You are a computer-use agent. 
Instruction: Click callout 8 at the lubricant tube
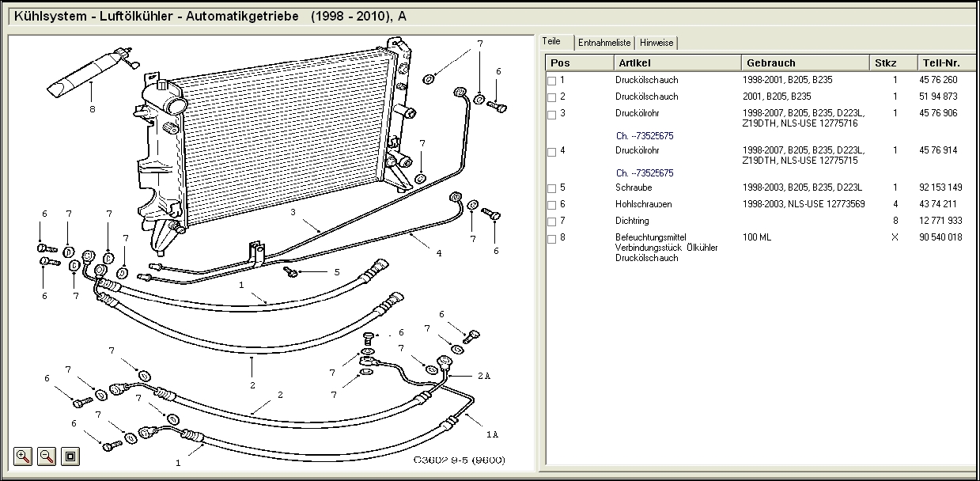92,109
